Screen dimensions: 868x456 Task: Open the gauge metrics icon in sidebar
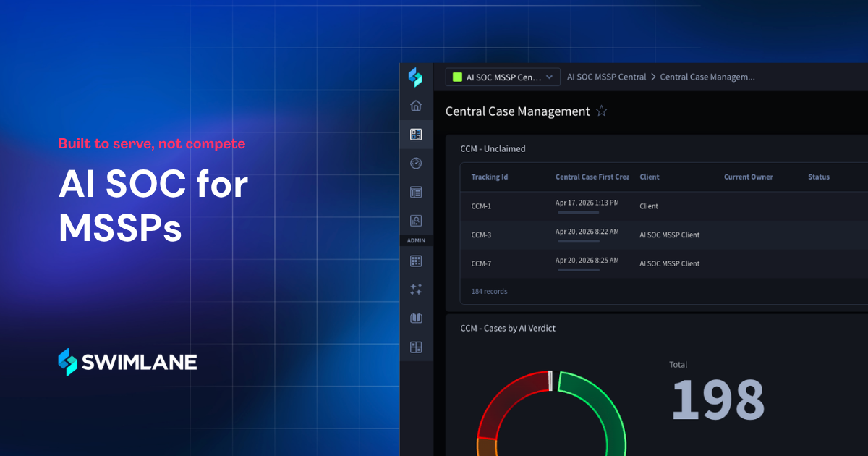(416, 163)
